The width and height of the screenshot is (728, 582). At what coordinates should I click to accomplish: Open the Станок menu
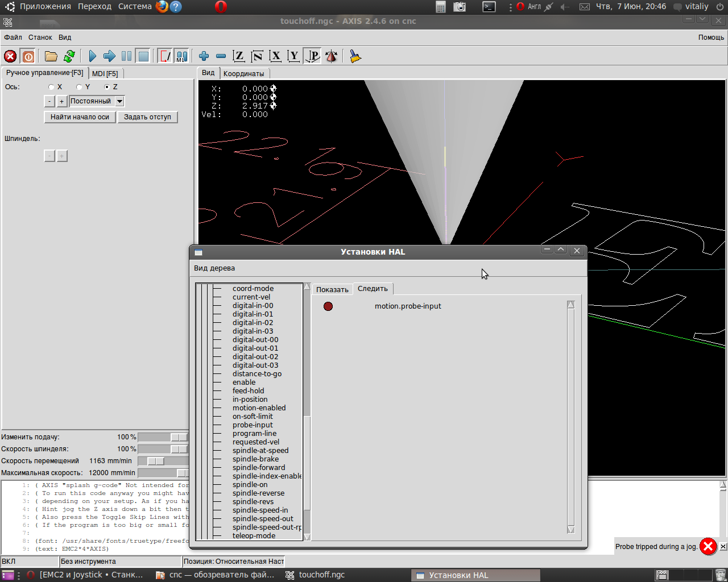40,38
